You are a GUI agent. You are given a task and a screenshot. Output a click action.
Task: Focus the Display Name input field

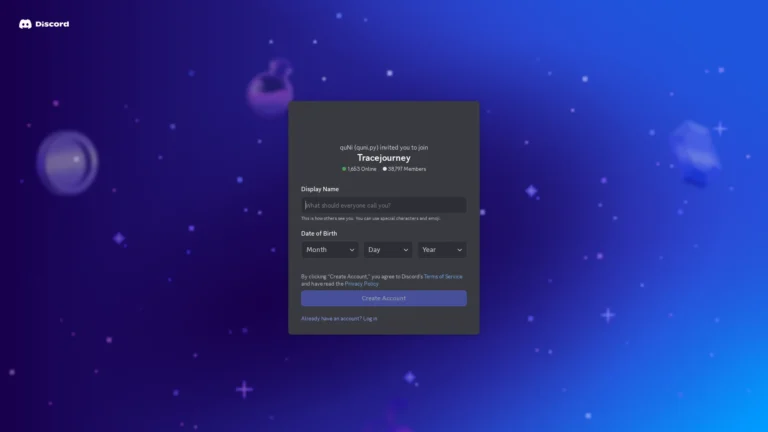point(383,205)
